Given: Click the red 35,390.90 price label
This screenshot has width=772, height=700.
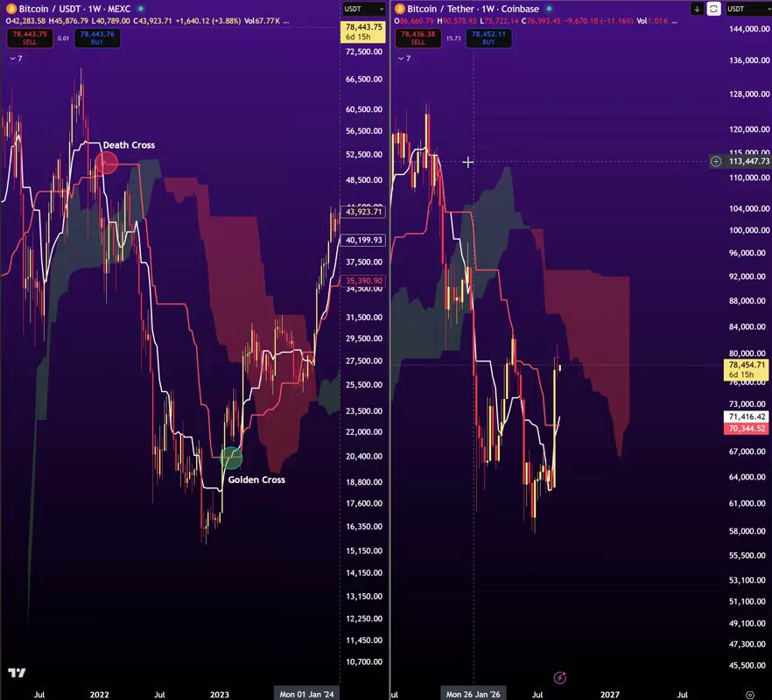Looking at the screenshot, I should tap(363, 281).
